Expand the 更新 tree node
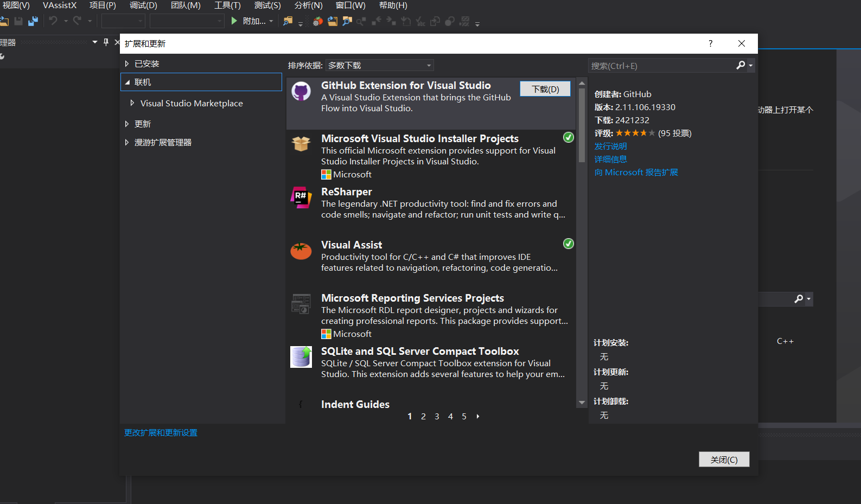The height and width of the screenshot is (504, 861). coord(127,124)
